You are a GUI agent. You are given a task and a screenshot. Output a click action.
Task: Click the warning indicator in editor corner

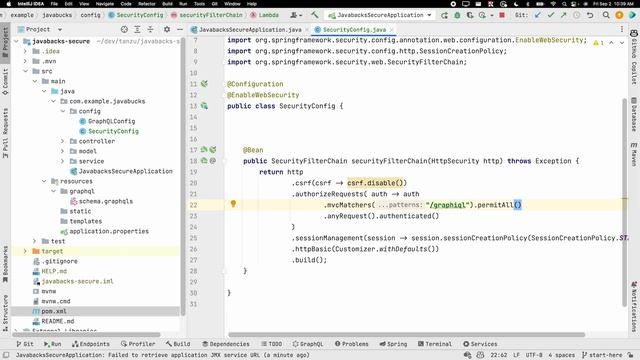pos(598,42)
